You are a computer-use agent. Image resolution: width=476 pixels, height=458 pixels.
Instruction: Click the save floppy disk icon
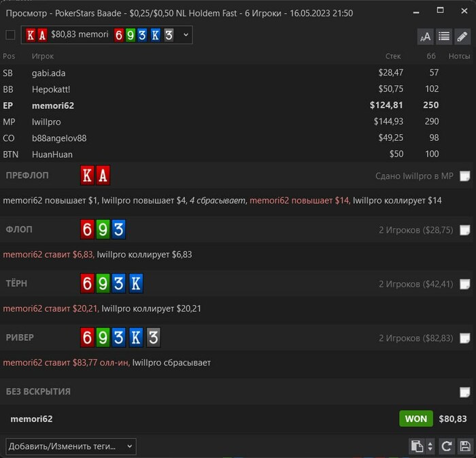[464, 446]
